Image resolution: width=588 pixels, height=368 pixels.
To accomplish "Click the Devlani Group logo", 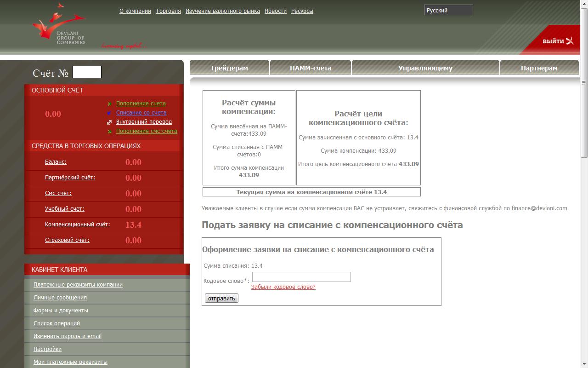I will tap(60, 25).
